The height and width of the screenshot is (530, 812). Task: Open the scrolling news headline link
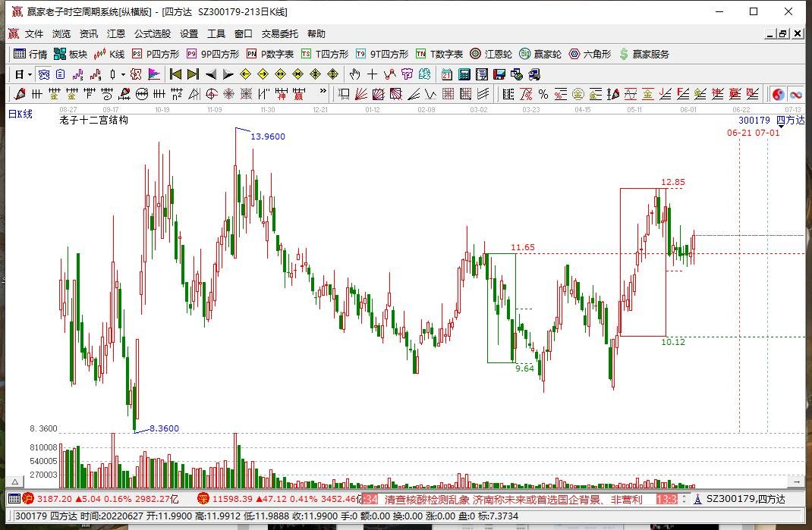[x=513, y=500]
